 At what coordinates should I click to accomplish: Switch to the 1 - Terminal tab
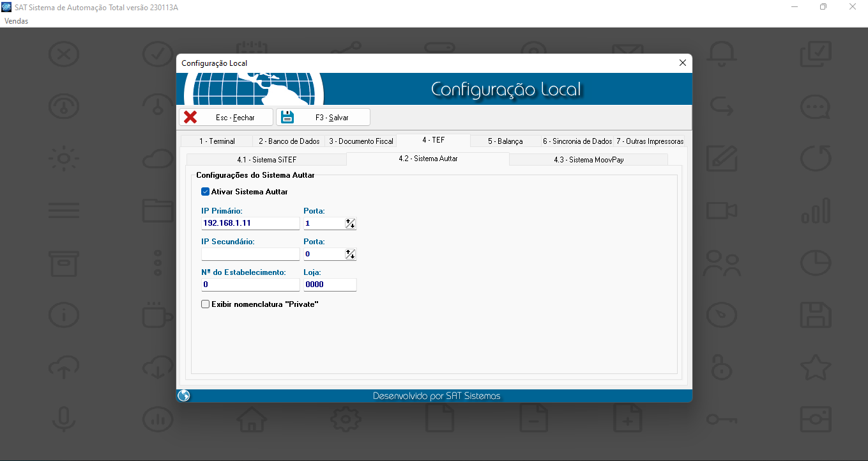(217, 141)
